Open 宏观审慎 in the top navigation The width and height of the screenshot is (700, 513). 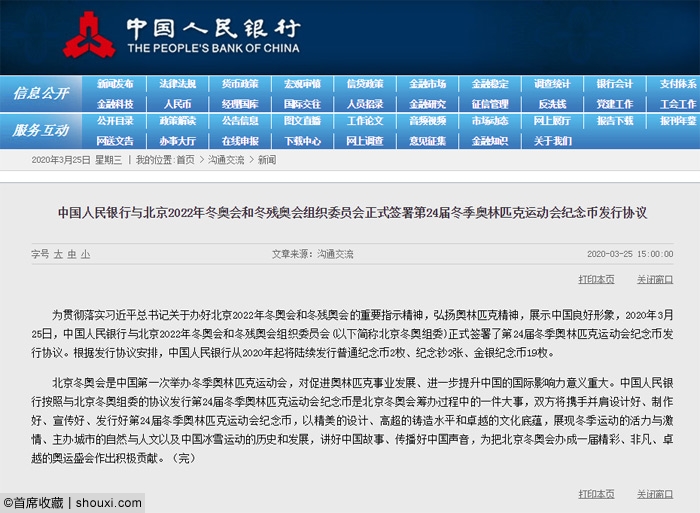(303, 83)
